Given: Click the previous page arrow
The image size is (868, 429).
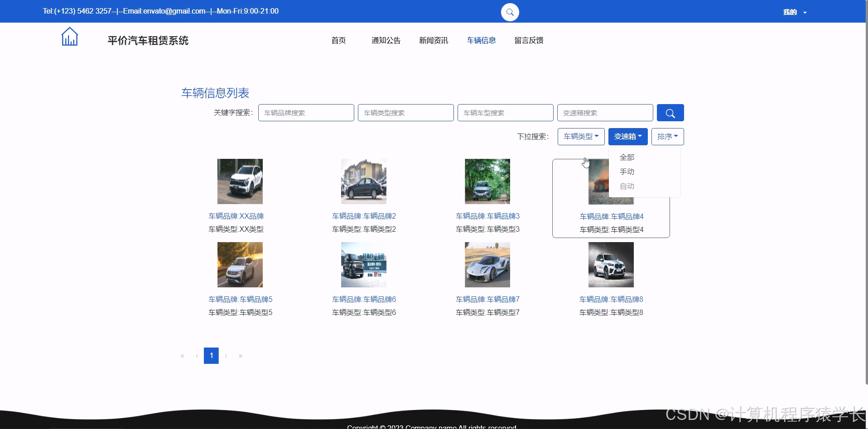Looking at the screenshot, I should click(x=197, y=356).
